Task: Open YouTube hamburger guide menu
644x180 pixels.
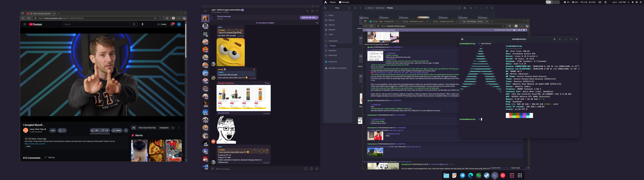Action: (x=24, y=24)
